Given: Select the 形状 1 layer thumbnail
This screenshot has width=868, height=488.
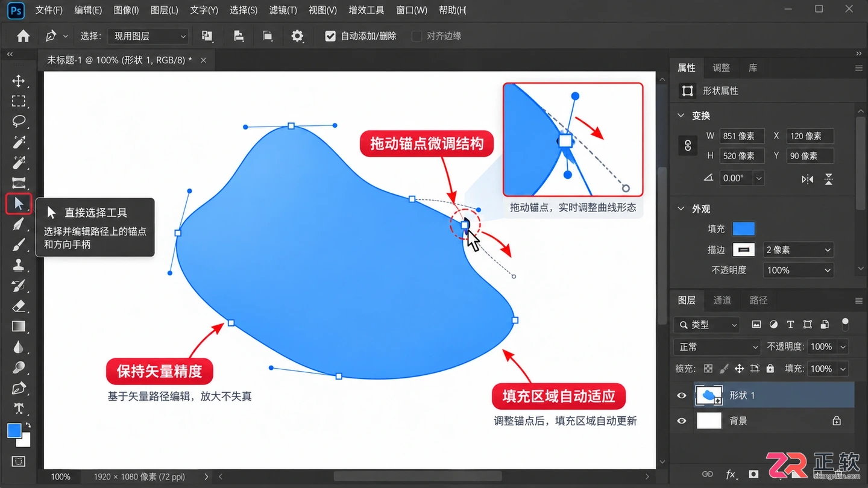Looking at the screenshot, I should [x=709, y=395].
